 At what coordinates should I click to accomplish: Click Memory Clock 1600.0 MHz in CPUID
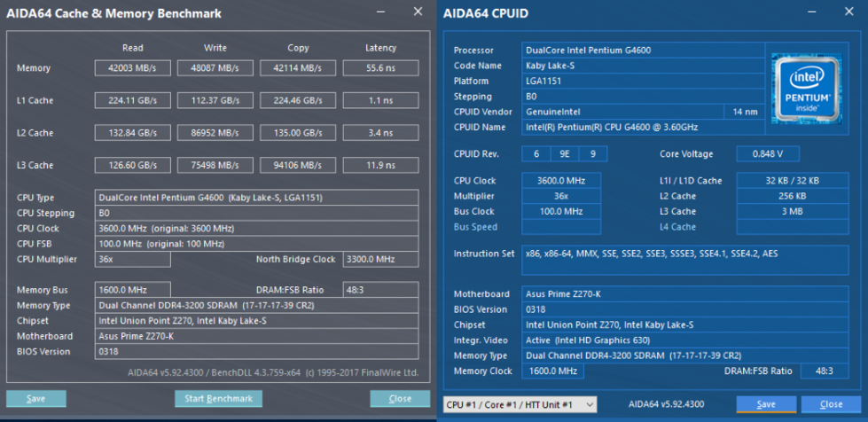coord(552,371)
